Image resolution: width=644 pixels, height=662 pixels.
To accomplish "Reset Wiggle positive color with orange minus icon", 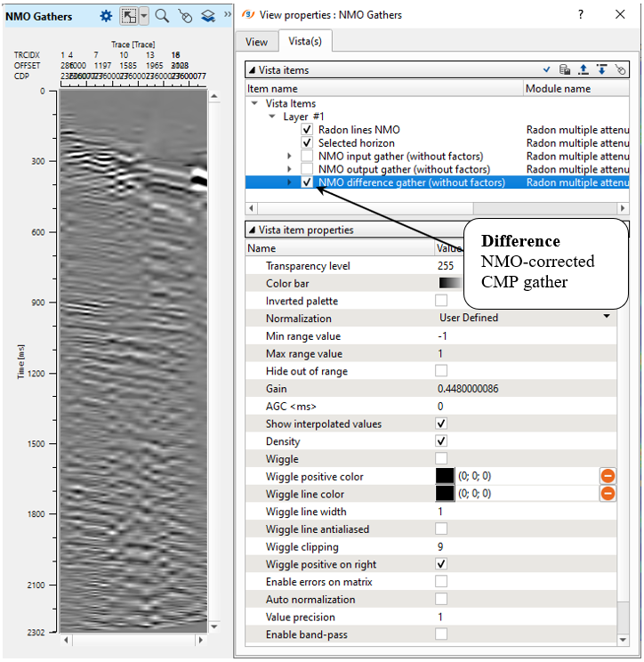I will tap(608, 476).
